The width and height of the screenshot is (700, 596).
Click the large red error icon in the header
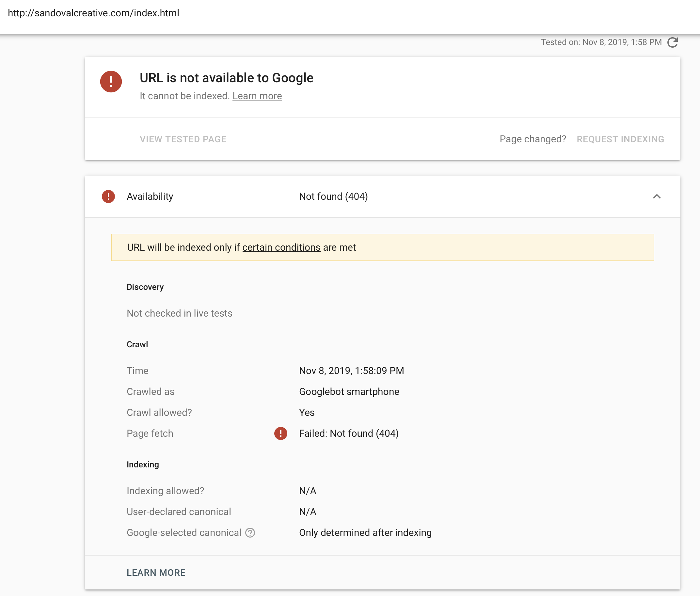pyautogui.click(x=111, y=81)
